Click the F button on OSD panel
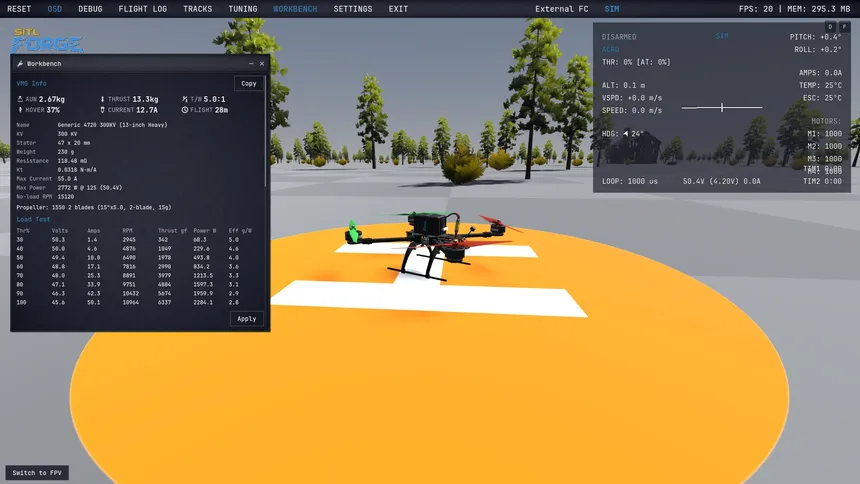 844,27
